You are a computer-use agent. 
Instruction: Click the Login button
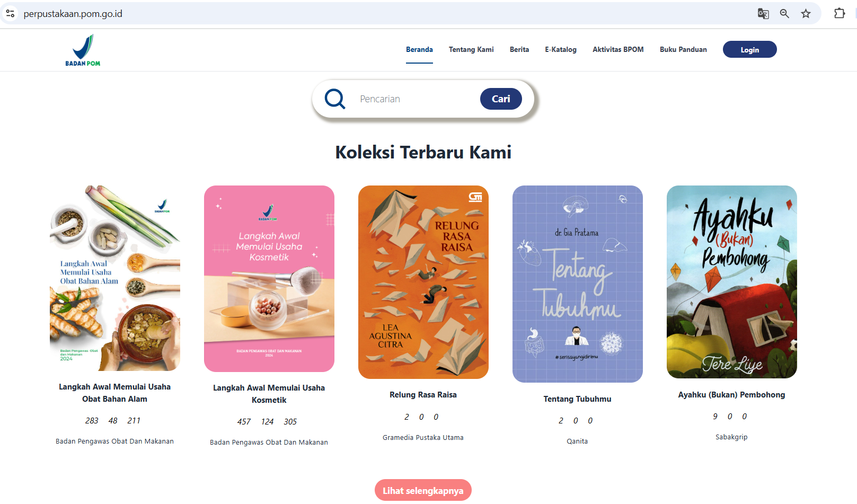(750, 49)
